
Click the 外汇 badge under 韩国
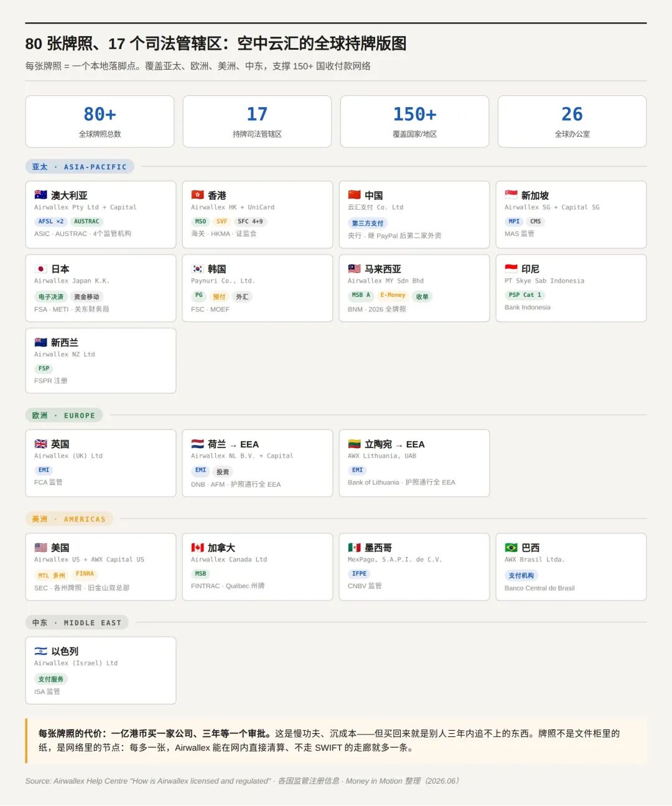(x=242, y=297)
